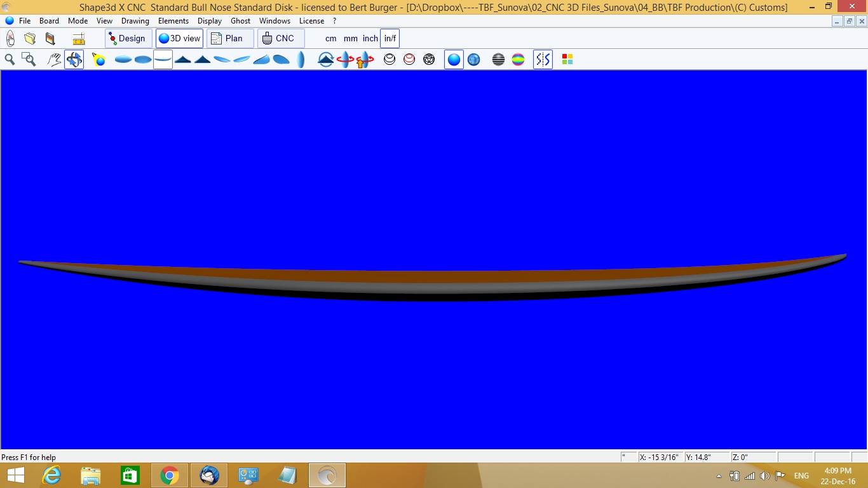Screen dimensions: 868x488
Task: Click the open folder icon
Action: point(30,38)
